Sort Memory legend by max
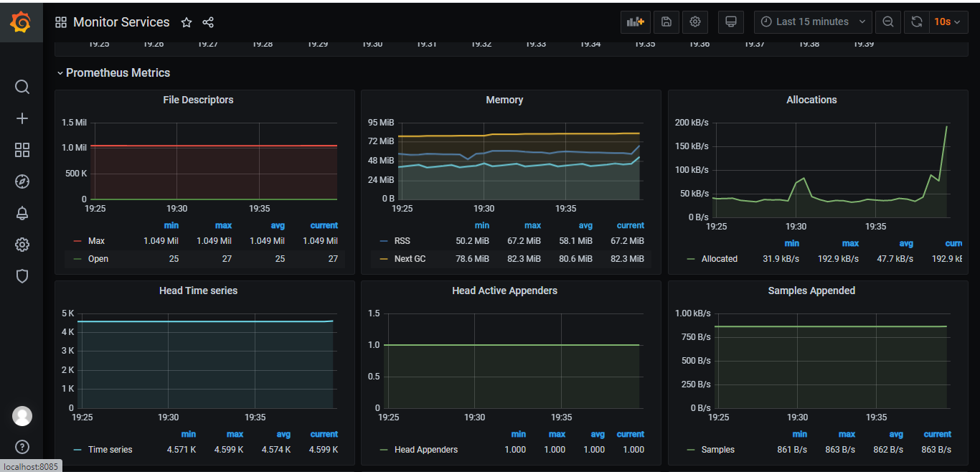The height and width of the screenshot is (472, 980). pyautogui.click(x=533, y=225)
